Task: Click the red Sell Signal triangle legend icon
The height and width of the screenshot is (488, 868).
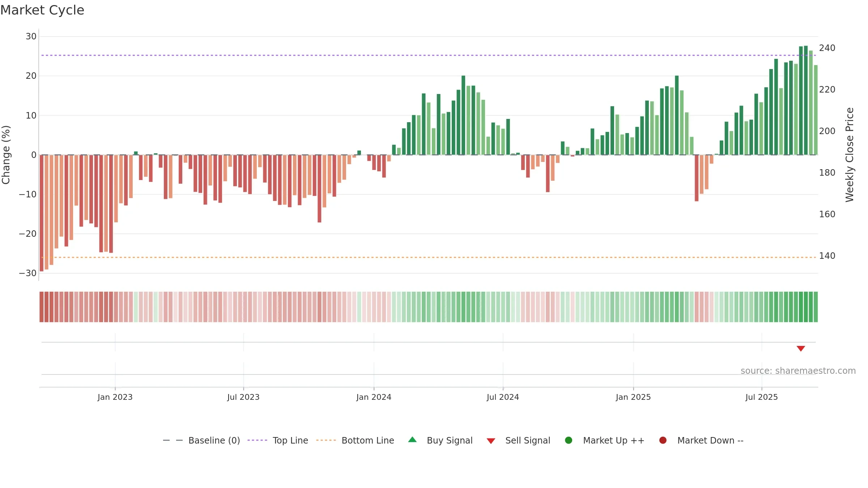Action: pos(491,441)
